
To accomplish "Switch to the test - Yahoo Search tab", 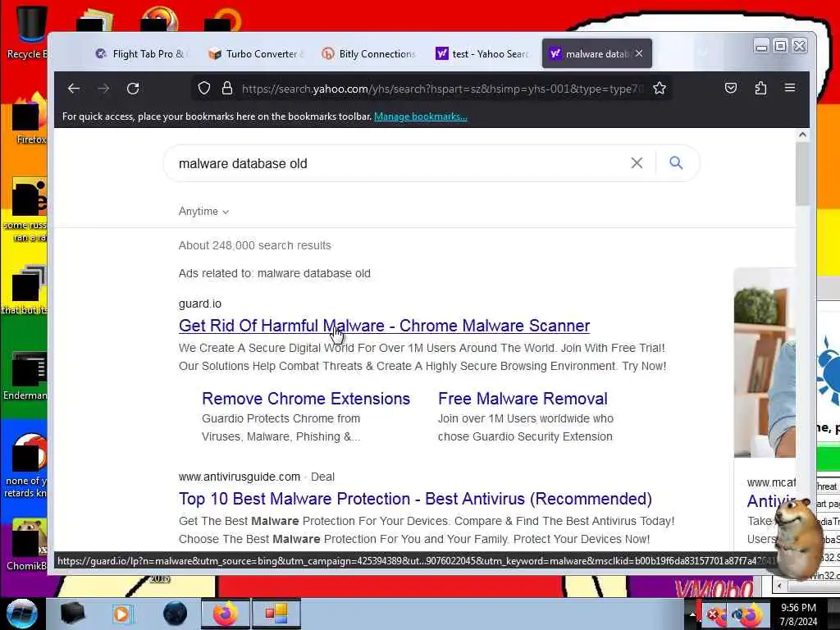I will pyautogui.click(x=482, y=53).
